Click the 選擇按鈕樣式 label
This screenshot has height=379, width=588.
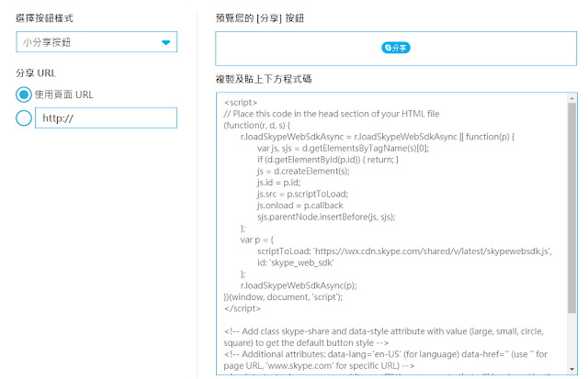45,18
